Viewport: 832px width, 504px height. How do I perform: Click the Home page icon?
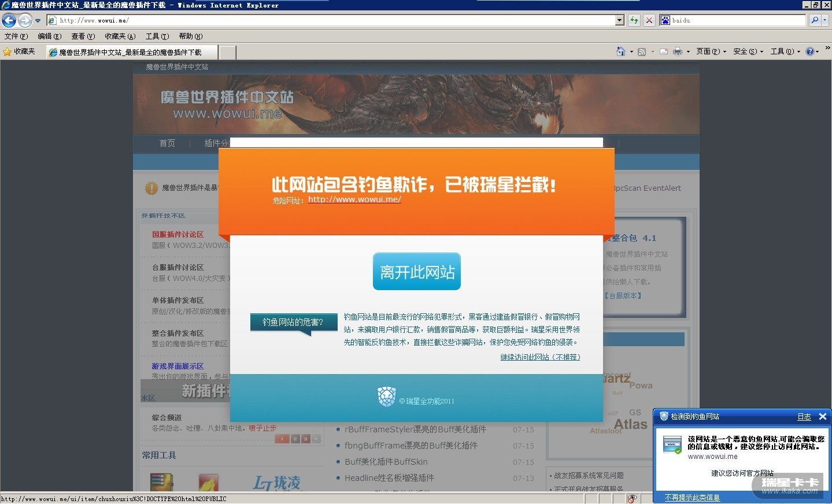(620, 51)
